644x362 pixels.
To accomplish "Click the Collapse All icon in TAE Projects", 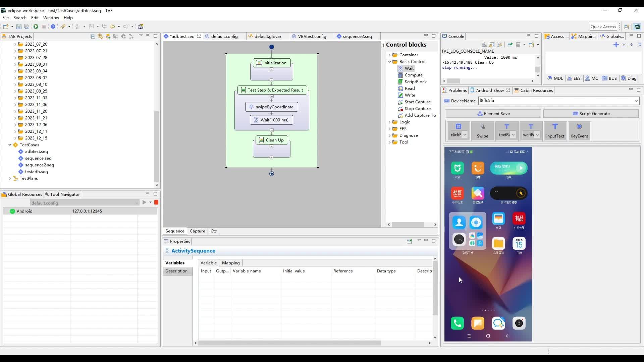I will pos(93,36).
